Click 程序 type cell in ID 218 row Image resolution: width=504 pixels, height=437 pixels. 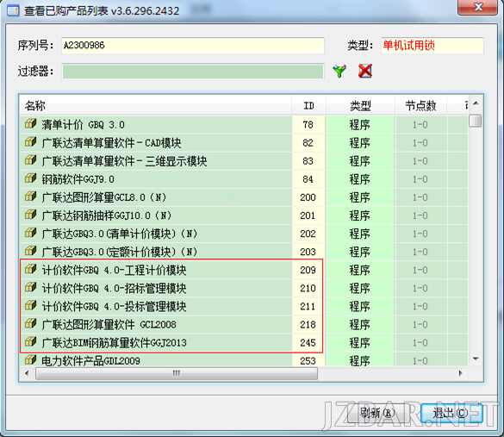point(360,324)
